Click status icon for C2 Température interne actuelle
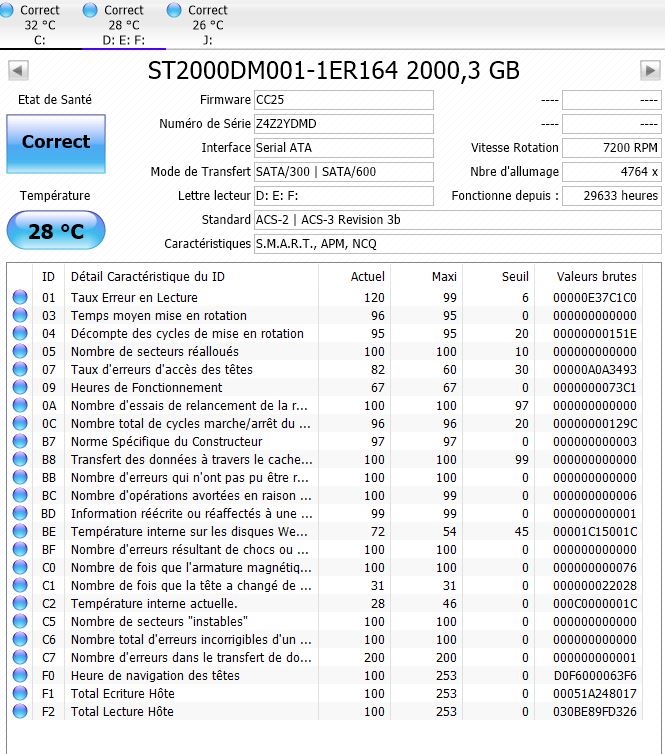Screen dimensions: 665x754 tap(20, 603)
